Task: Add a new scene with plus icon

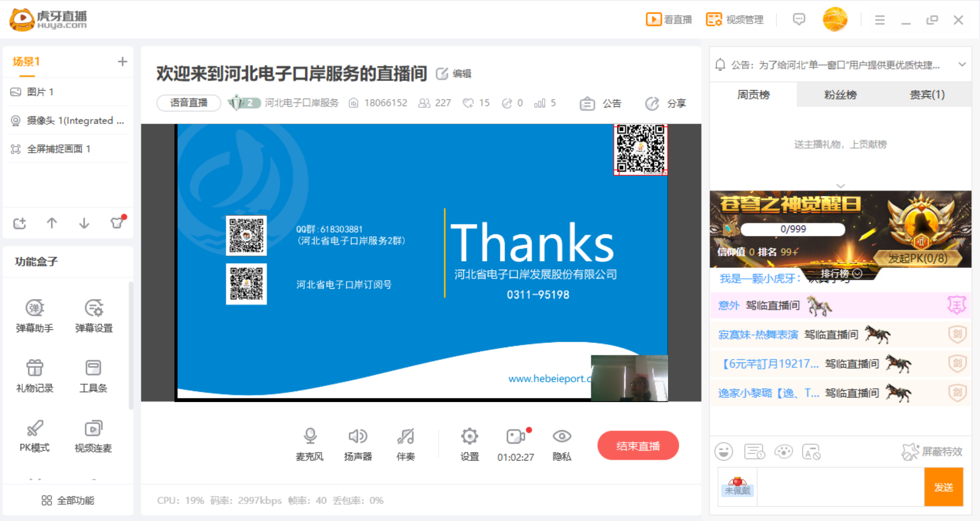Action: tap(122, 62)
